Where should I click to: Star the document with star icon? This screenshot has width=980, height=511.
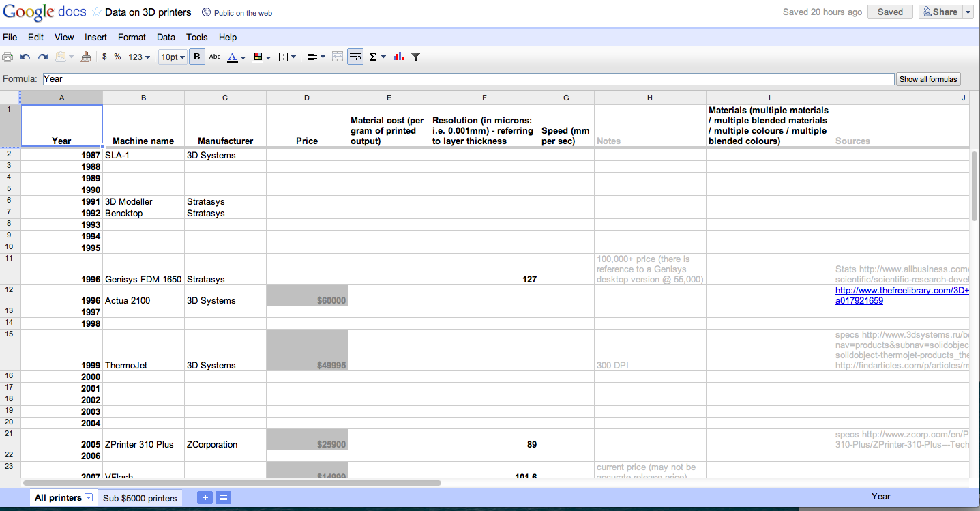pyautogui.click(x=97, y=12)
